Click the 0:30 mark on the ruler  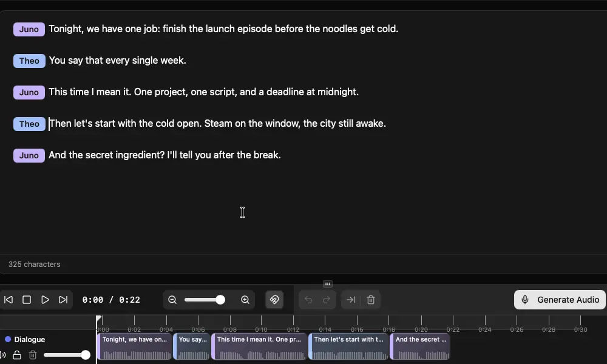tap(580, 329)
